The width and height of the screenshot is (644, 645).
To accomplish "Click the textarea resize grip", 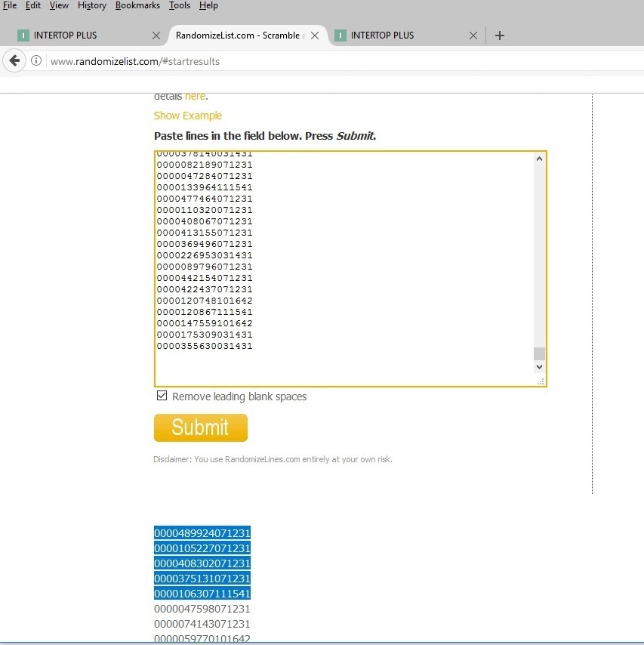I will coord(541,381).
